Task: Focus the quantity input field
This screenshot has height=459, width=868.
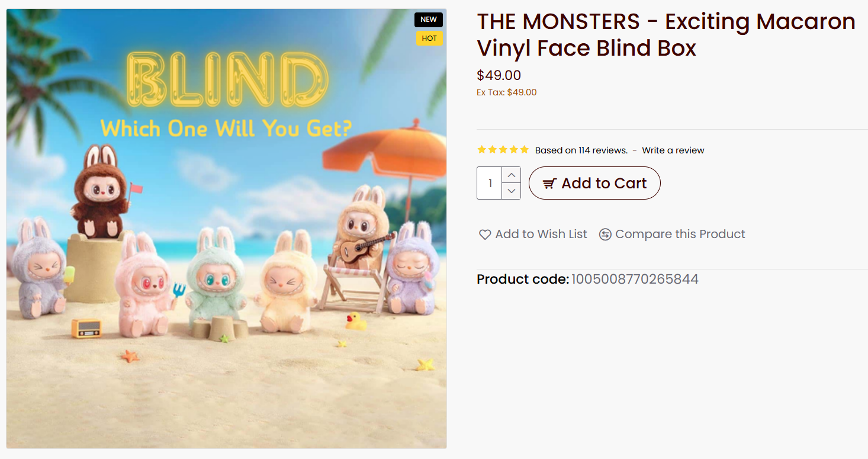Action: tap(490, 184)
